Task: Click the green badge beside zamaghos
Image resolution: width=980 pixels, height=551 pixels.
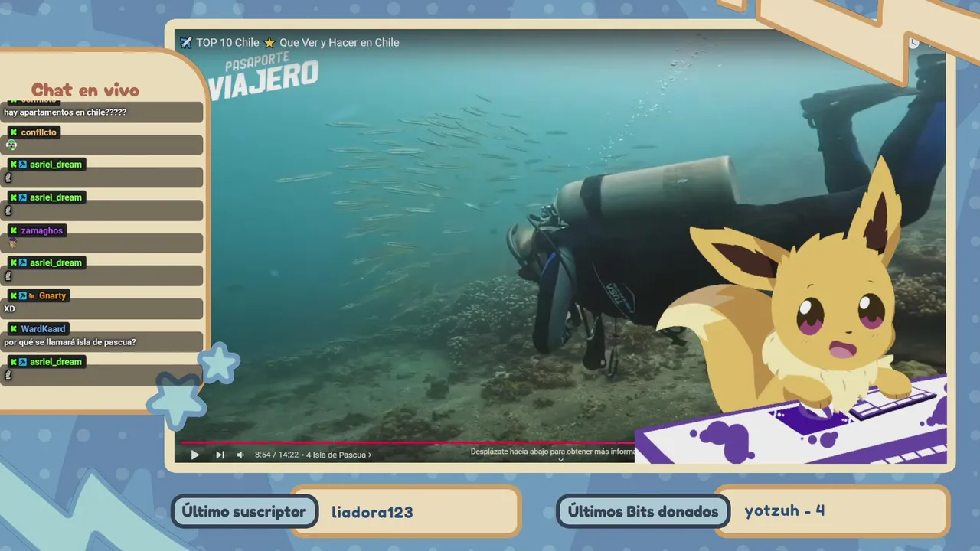Action: [13, 230]
